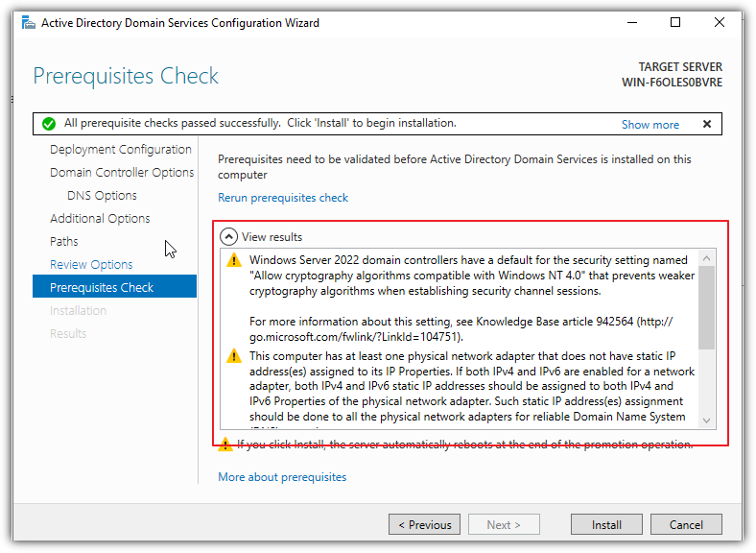Open Review Options step
The height and width of the screenshot is (553, 756).
(91, 264)
